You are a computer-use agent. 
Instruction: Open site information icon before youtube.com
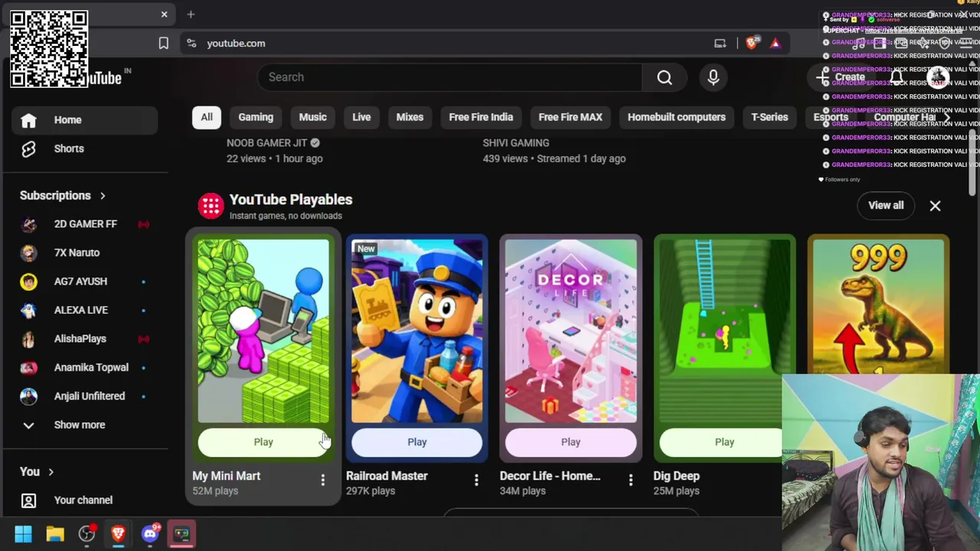coord(191,44)
